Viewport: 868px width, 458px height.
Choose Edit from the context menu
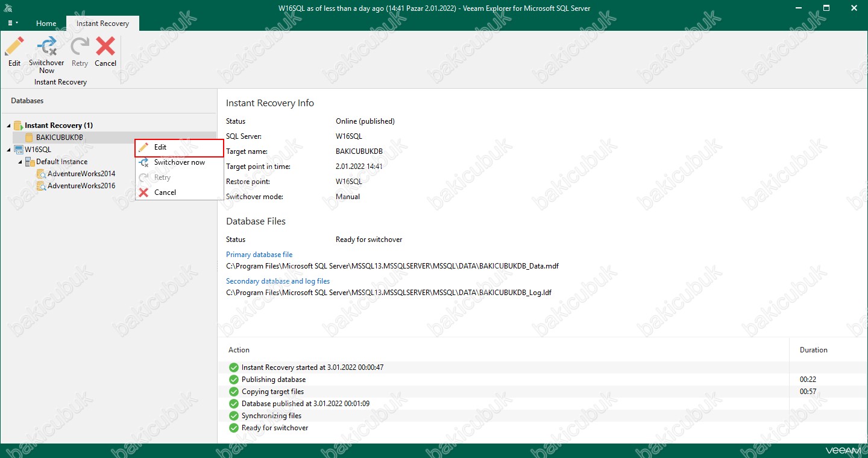160,147
